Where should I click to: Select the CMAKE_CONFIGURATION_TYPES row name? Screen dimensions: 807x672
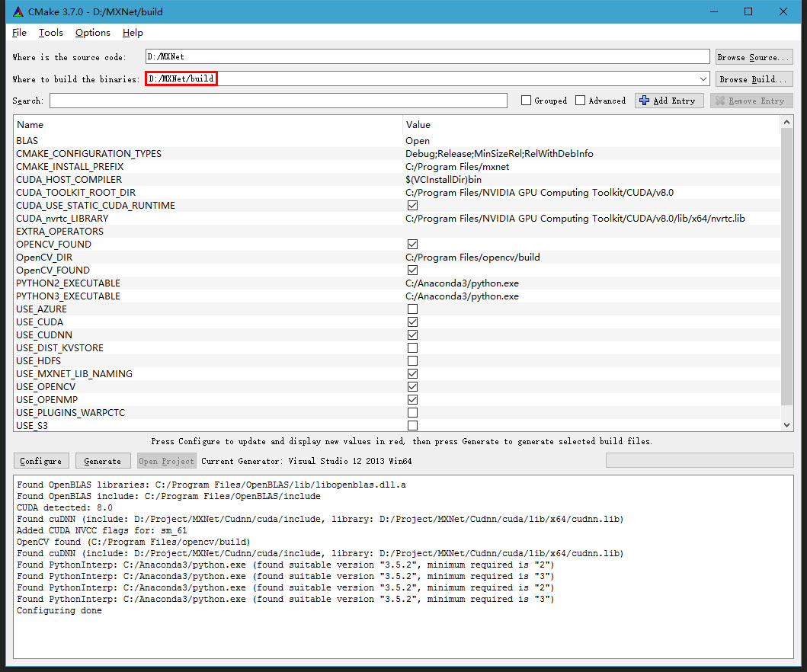(x=88, y=153)
